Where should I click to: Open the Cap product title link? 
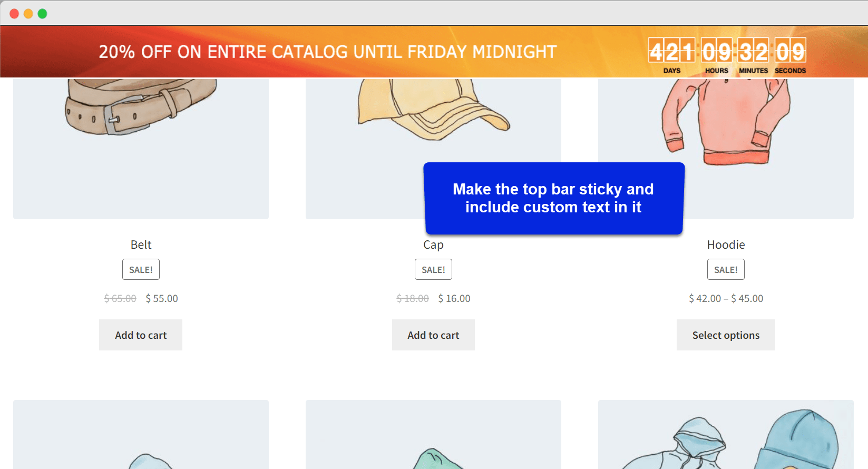click(433, 245)
